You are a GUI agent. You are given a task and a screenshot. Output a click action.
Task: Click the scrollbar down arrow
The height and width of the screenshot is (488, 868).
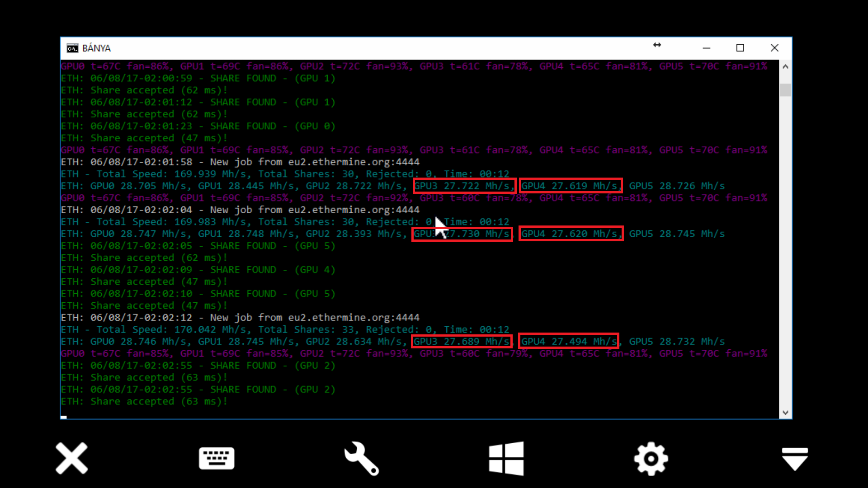pos(785,413)
